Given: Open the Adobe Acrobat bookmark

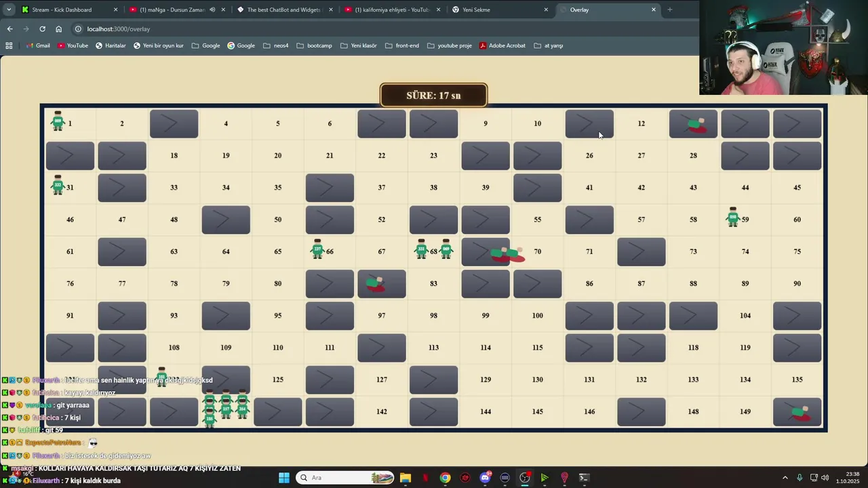Looking at the screenshot, I should [x=502, y=45].
